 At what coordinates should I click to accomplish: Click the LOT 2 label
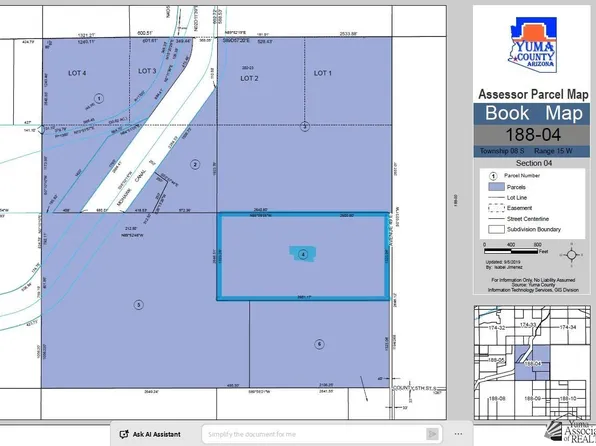[249, 78]
